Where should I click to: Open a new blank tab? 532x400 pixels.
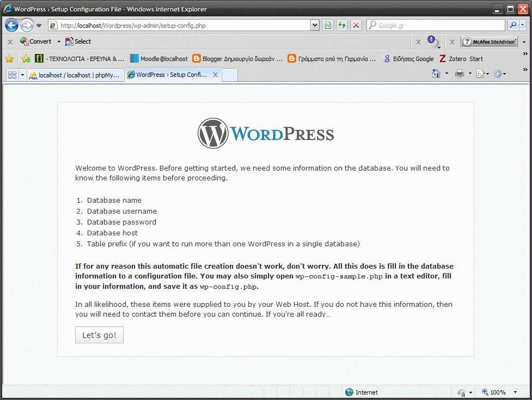(x=230, y=75)
